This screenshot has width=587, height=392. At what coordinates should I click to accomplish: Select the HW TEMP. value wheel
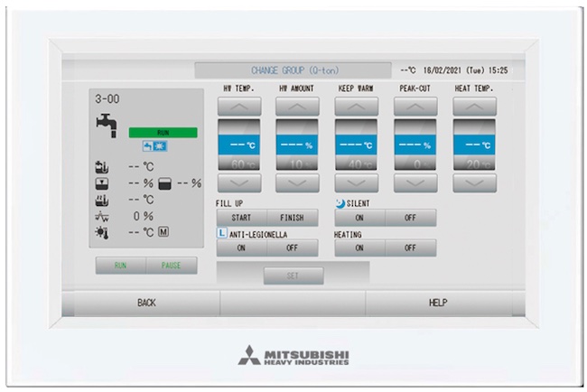239,145
